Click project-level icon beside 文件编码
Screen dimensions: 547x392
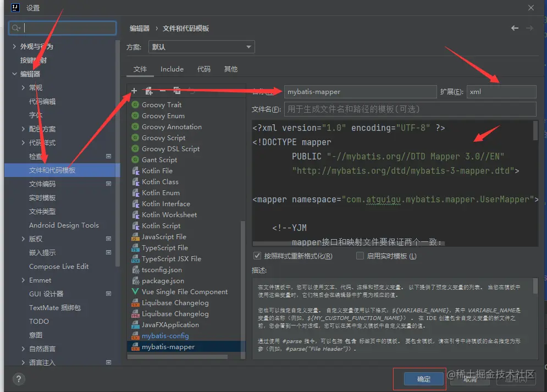point(108,184)
